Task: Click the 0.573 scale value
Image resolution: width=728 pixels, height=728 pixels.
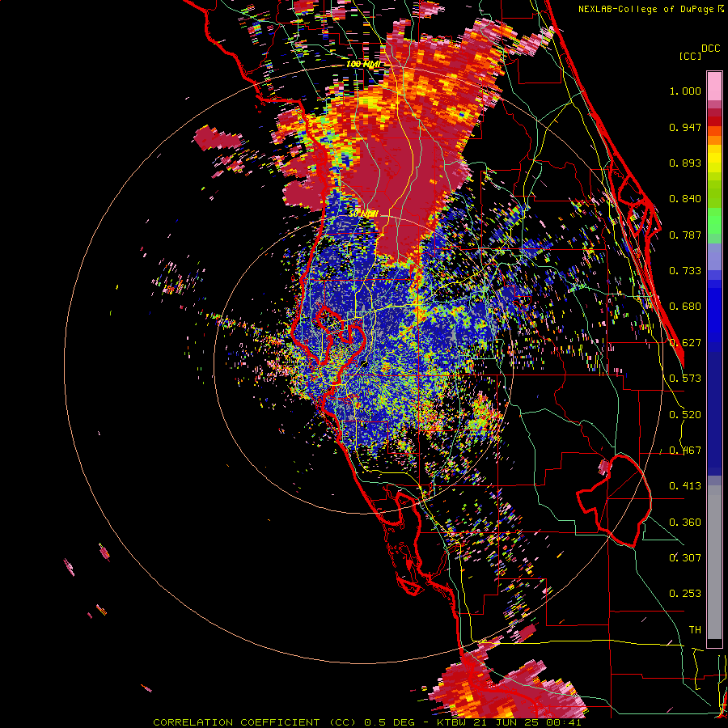Action: pos(685,379)
